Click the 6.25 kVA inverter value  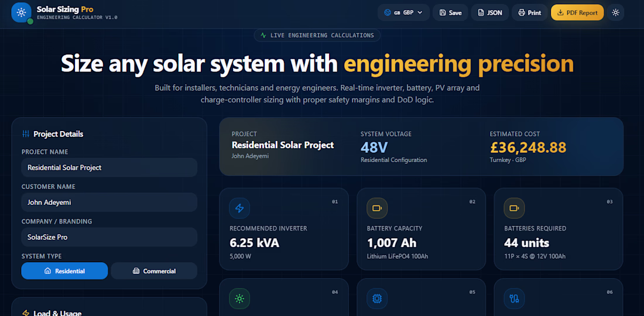[x=254, y=243]
